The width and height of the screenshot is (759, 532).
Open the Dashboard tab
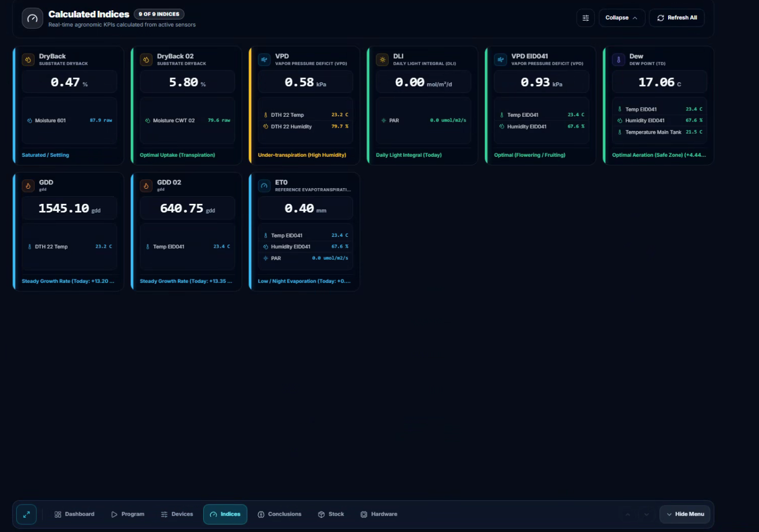pyautogui.click(x=75, y=514)
